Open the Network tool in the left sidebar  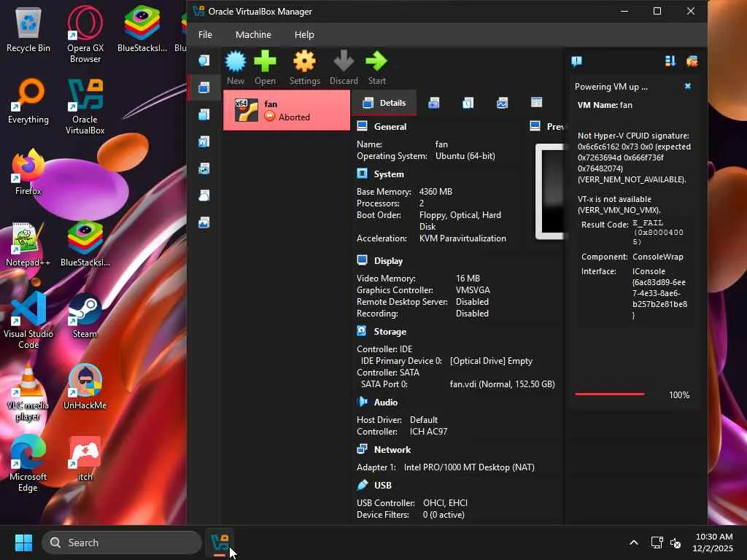[x=204, y=168]
